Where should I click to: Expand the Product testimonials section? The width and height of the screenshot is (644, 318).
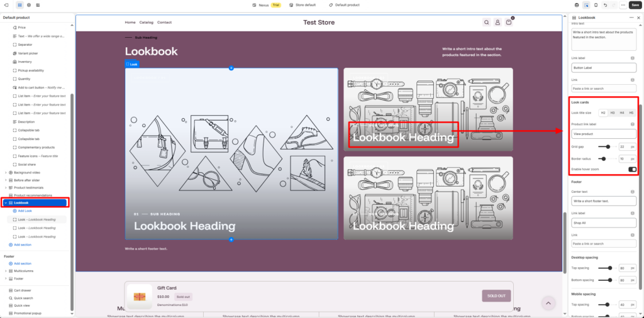pyautogui.click(x=6, y=187)
